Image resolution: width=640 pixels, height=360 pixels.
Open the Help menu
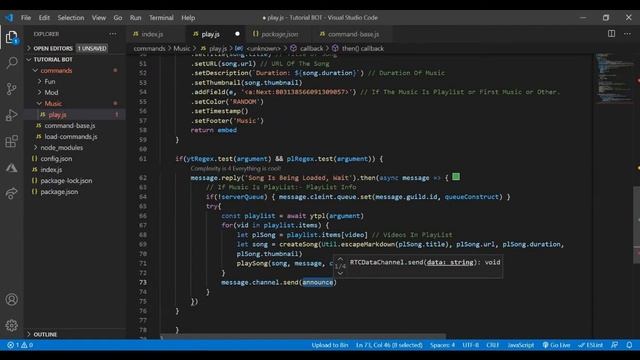pyautogui.click(x=188, y=18)
